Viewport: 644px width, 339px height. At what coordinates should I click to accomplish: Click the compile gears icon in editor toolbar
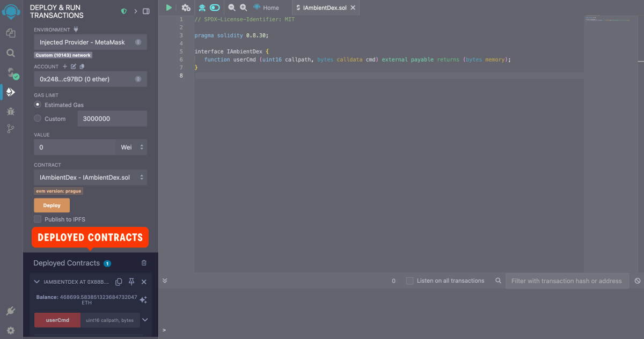click(186, 8)
